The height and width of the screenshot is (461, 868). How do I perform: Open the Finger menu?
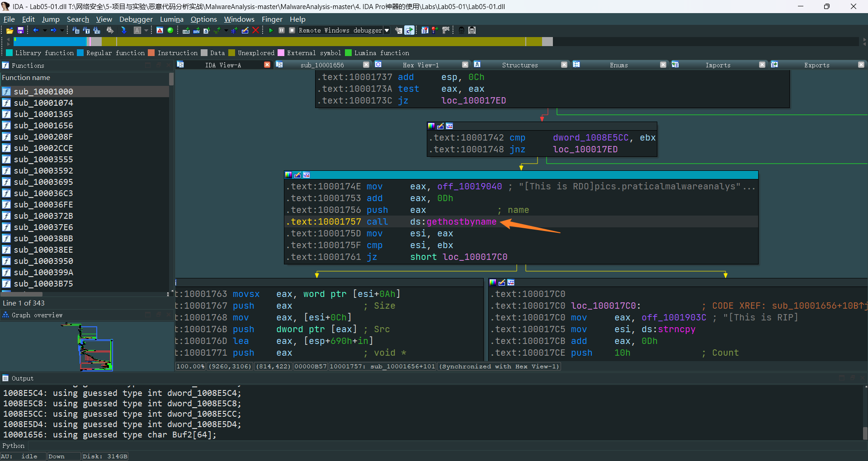point(272,19)
